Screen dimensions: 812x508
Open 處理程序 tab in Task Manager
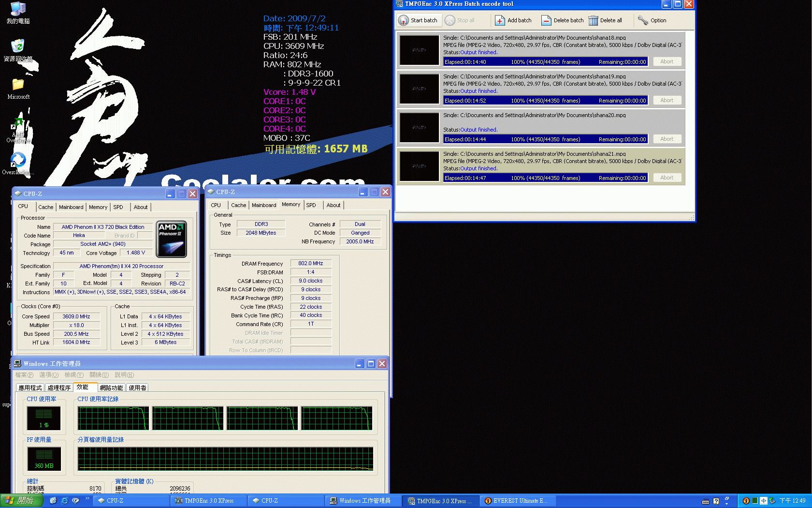(x=59, y=388)
